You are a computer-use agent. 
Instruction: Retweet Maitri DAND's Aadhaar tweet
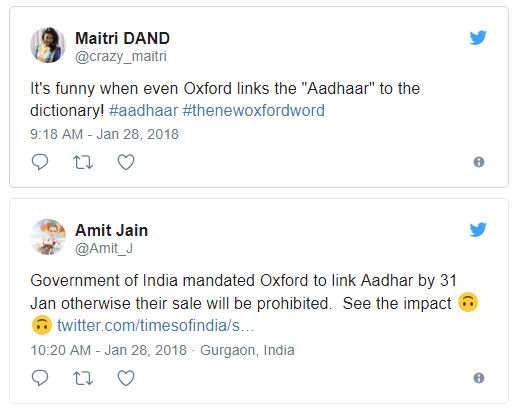pyautogui.click(x=83, y=162)
